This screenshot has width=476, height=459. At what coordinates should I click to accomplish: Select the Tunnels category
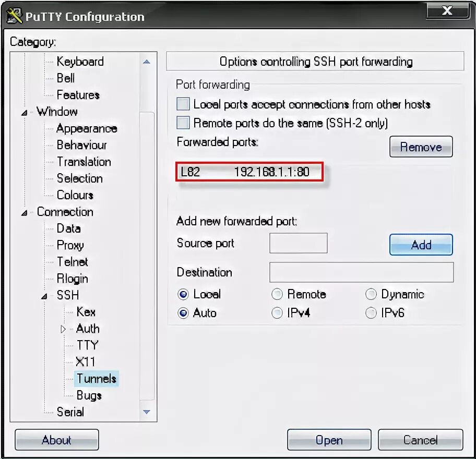(97, 379)
